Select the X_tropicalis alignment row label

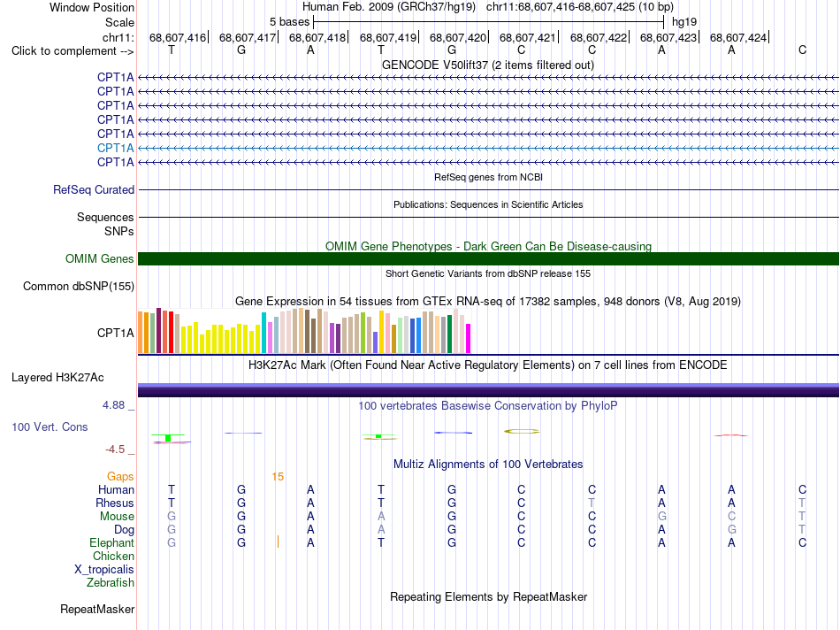pos(104,570)
